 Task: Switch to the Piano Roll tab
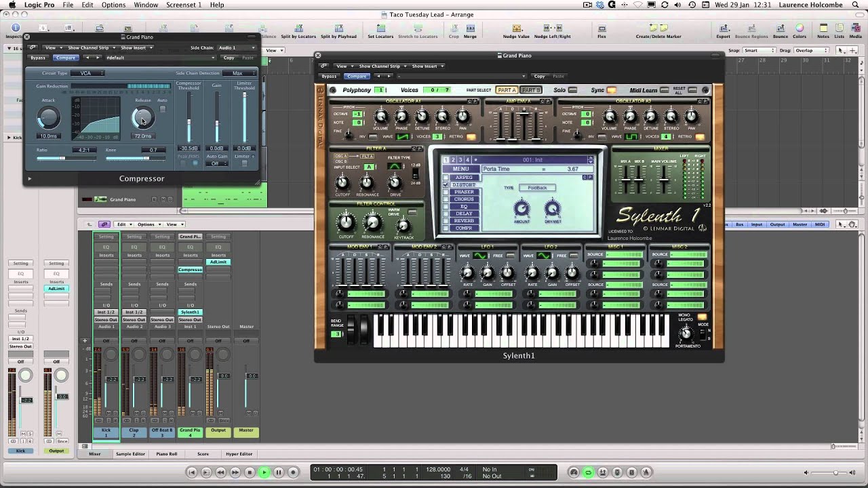pyautogui.click(x=167, y=454)
